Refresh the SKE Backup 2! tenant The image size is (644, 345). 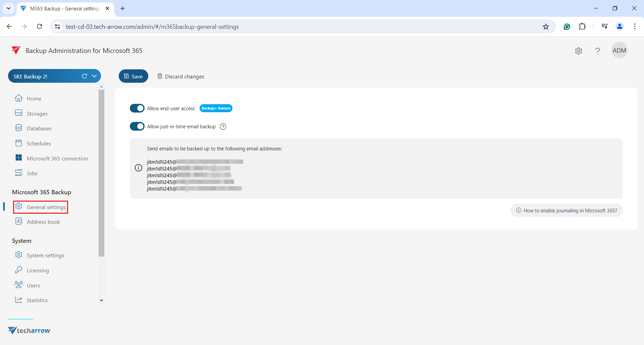85,76
